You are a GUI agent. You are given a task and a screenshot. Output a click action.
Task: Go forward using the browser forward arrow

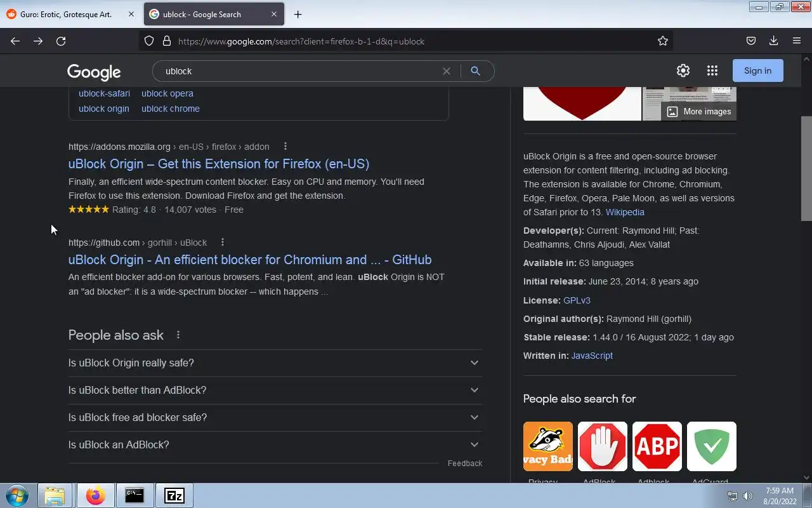[38, 41]
